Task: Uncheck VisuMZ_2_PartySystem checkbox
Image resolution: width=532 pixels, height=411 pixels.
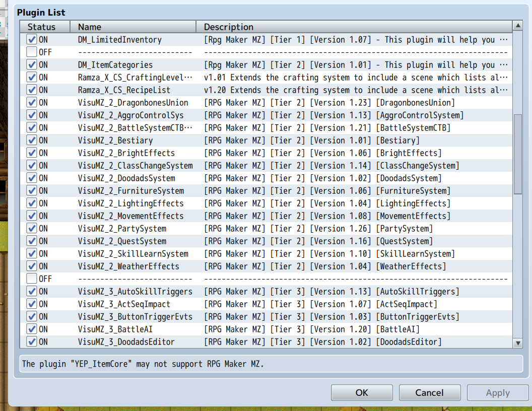Action: click(x=32, y=229)
